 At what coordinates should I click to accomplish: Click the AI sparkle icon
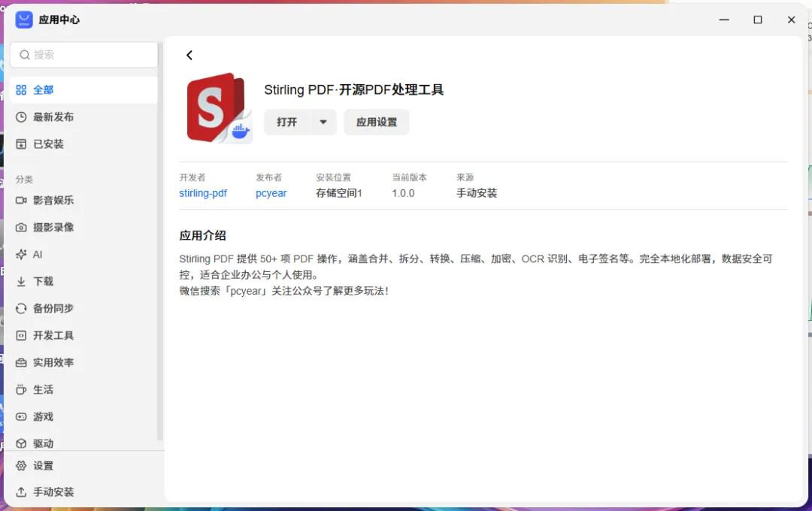point(21,254)
